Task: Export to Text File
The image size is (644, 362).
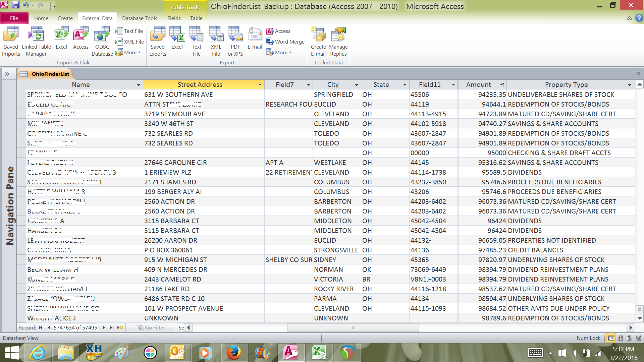Action: pyautogui.click(x=197, y=42)
